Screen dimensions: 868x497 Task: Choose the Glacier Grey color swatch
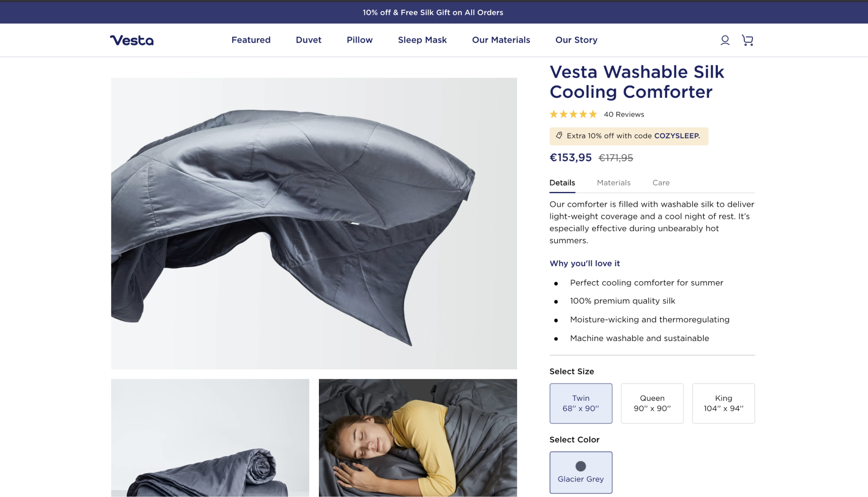coord(581,472)
